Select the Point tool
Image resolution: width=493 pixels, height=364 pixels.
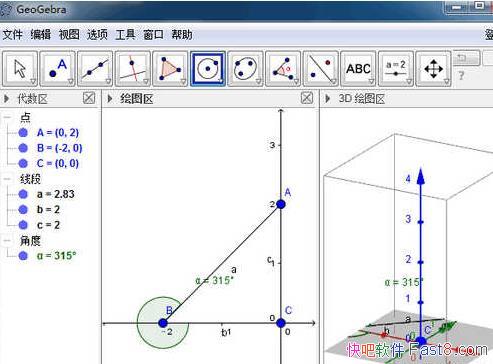pos(57,69)
